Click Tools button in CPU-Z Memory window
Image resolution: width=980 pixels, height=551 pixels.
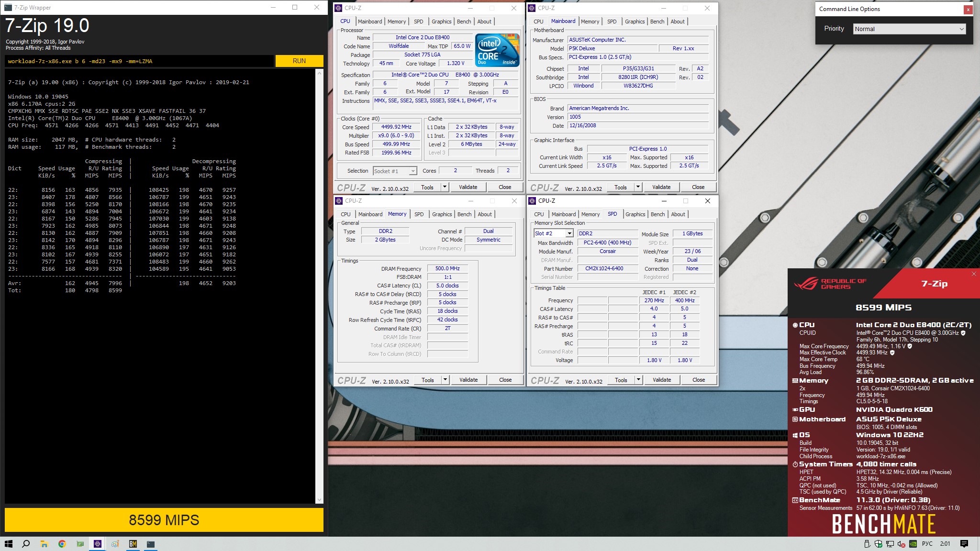(x=428, y=380)
